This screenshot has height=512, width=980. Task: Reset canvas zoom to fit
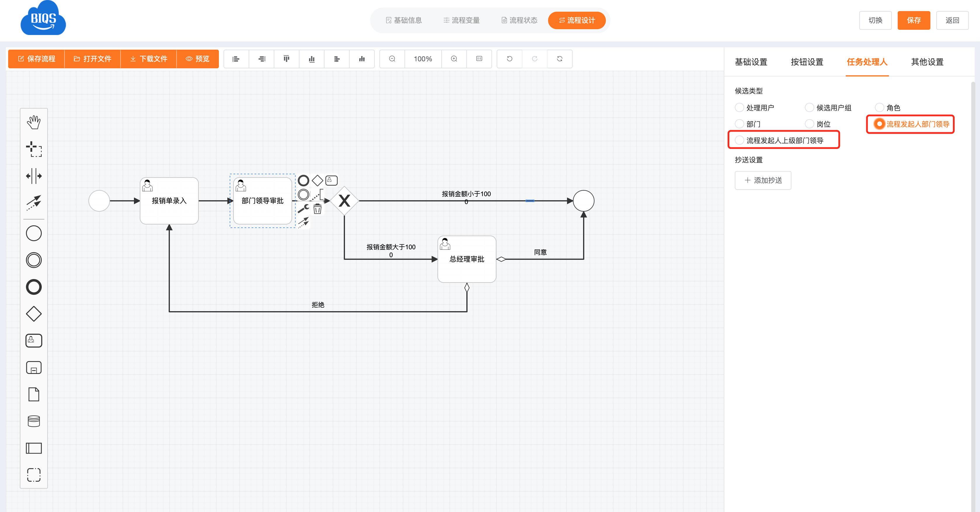pyautogui.click(x=479, y=59)
